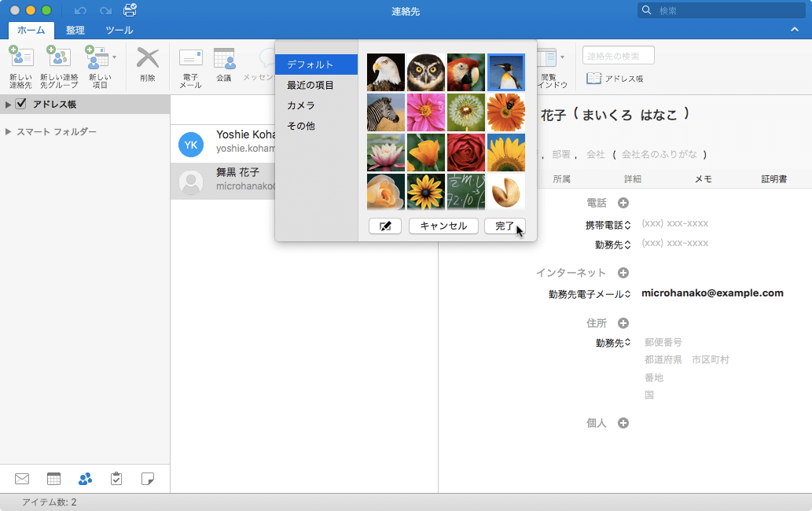Collapse the ribbon with the chevron
The width and height of the screenshot is (812, 511).
click(795, 30)
